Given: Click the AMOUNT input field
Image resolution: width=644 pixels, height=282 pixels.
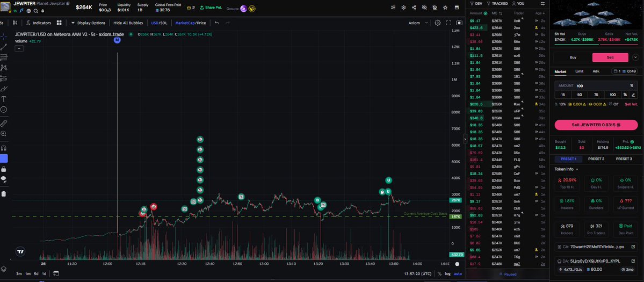Looking at the screenshot, I should click(597, 86).
